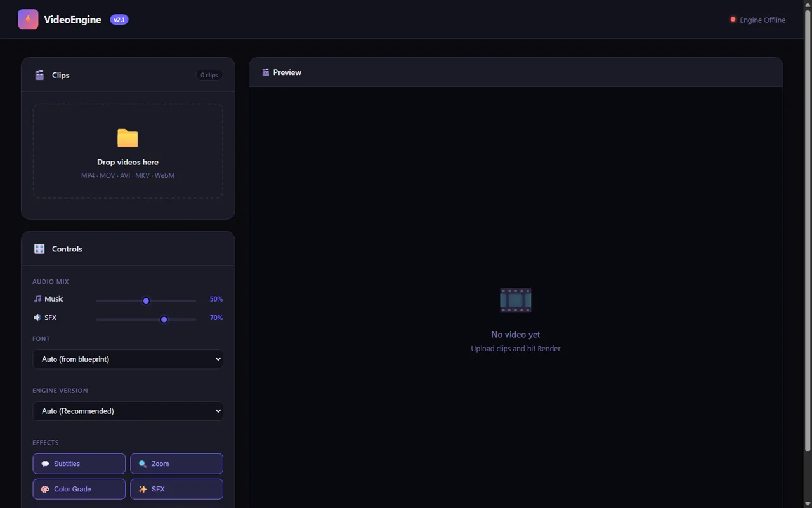Click the Clips panel title

(61, 75)
